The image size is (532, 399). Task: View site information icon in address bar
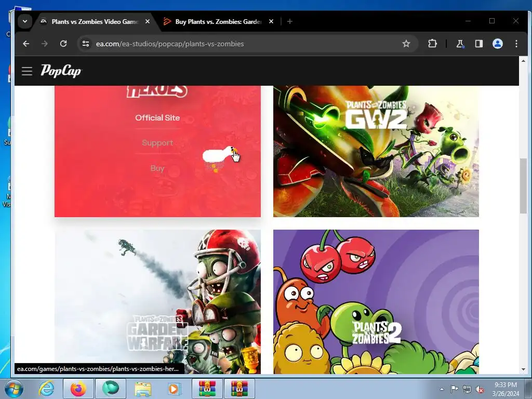(86, 44)
